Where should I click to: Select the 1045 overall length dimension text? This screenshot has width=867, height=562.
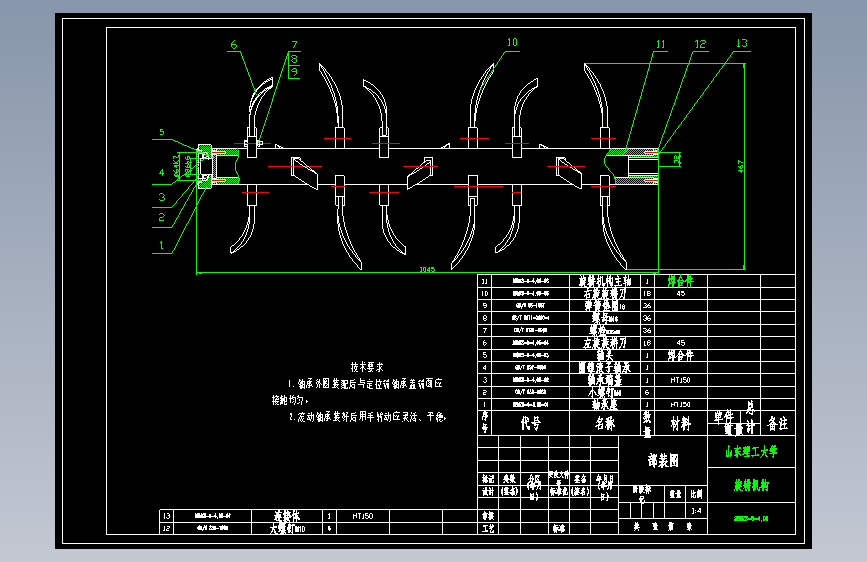click(x=427, y=269)
